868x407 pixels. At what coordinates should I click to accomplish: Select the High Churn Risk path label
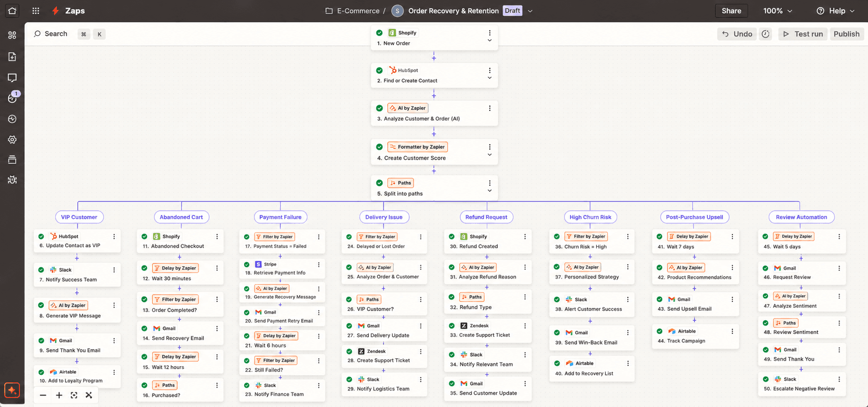point(590,217)
